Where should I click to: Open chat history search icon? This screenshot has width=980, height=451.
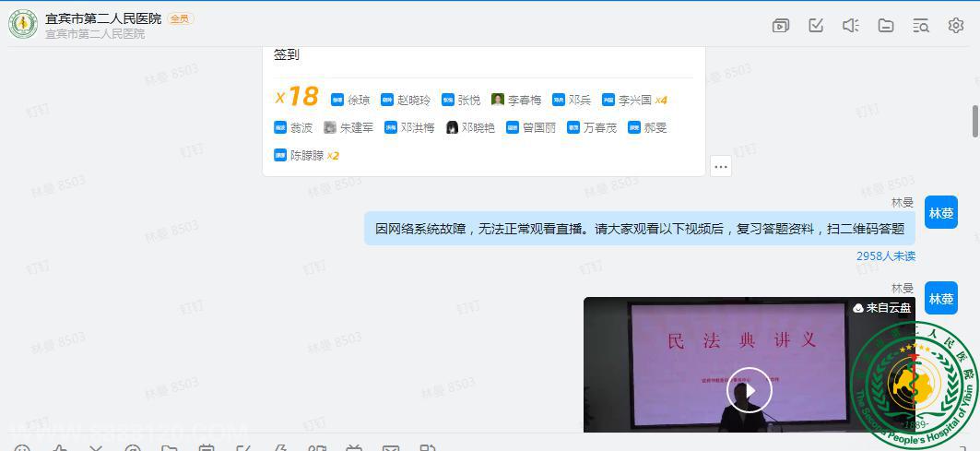(921, 26)
